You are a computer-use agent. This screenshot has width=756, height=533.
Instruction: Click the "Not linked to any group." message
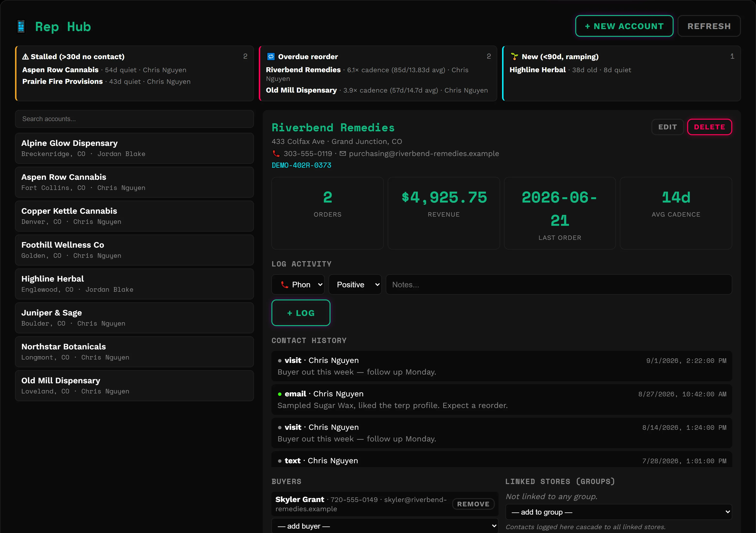pyautogui.click(x=551, y=496)
